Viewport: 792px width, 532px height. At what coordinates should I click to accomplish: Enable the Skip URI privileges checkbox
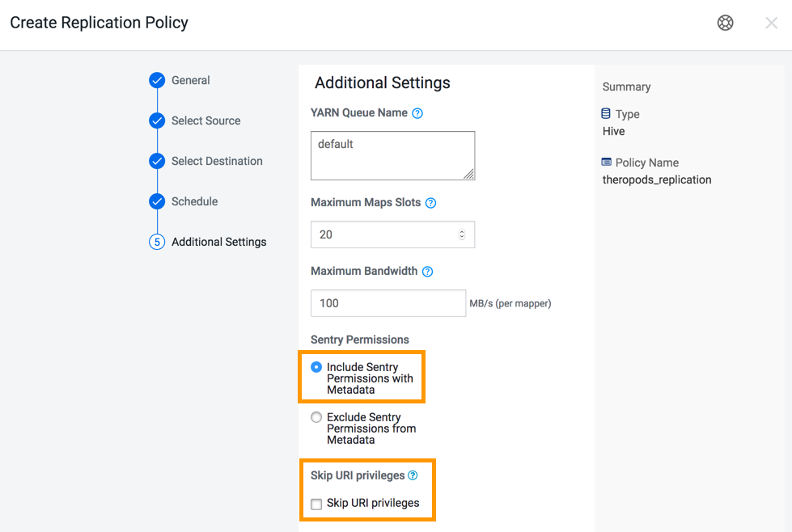click(x=316, y=504)
